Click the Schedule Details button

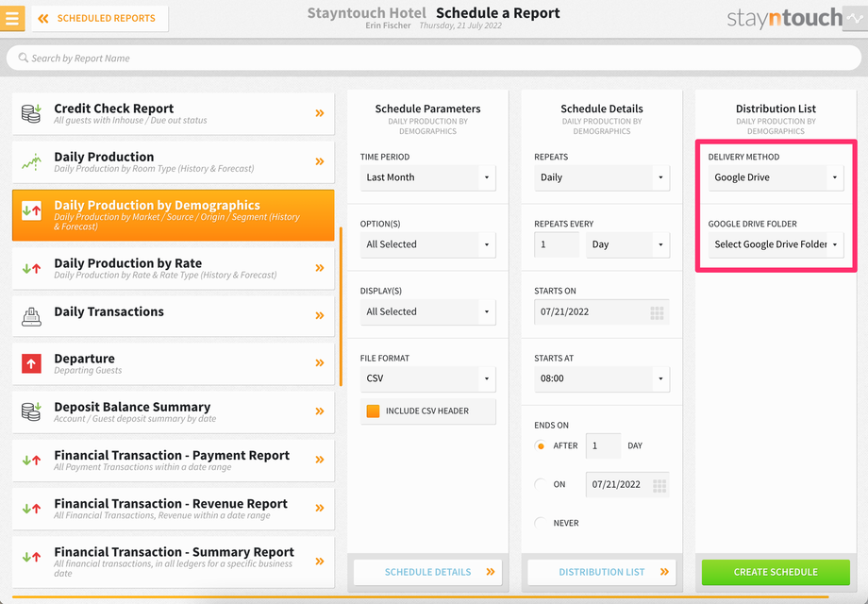click(428, 572)
